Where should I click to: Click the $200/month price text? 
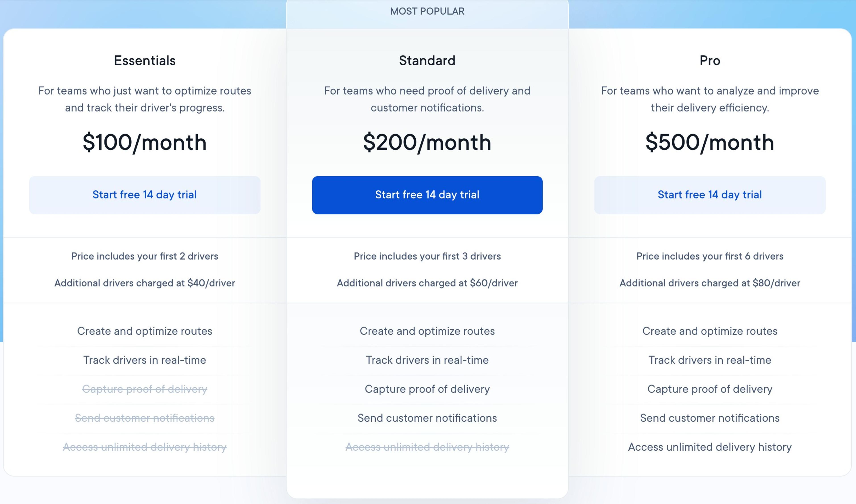point(427,143)
